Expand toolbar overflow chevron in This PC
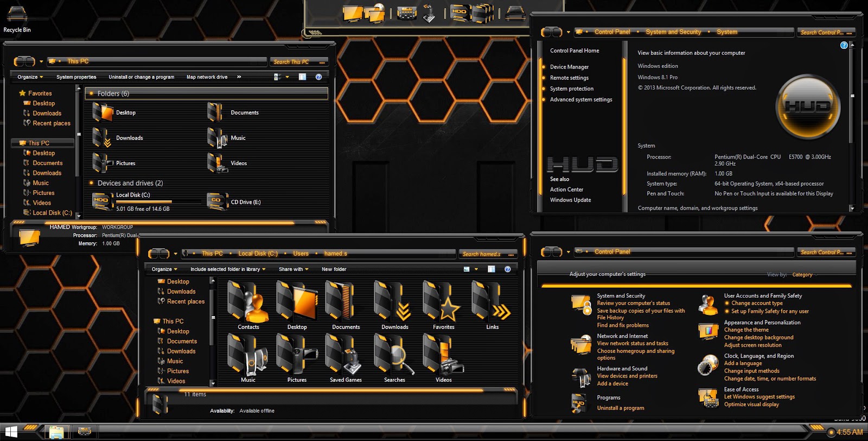Screen dimensions: 868x441 239,77
